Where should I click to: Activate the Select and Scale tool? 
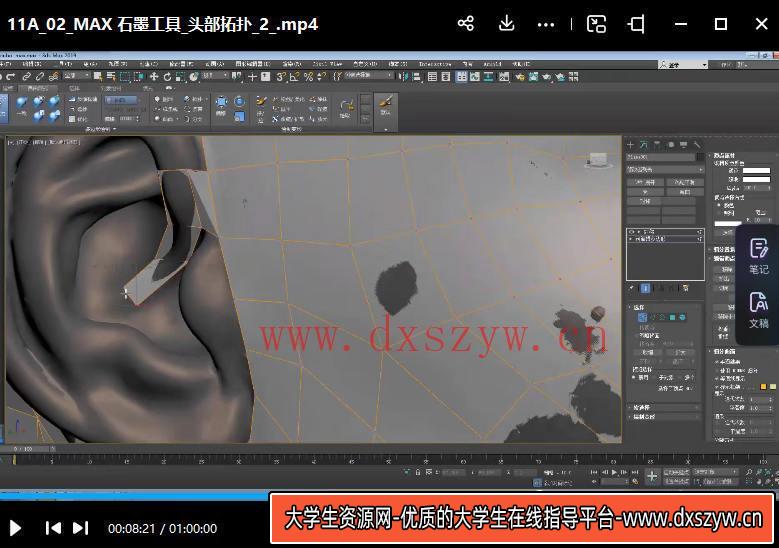180,76
